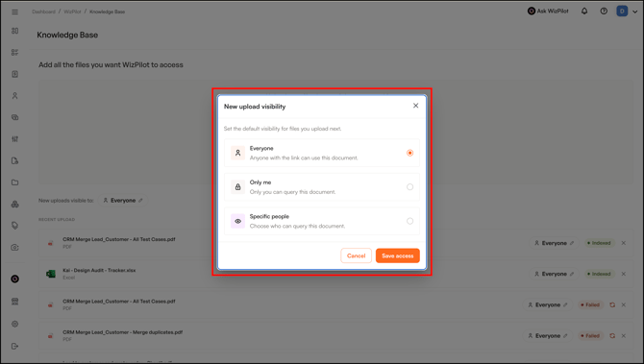Click the lock icon beside Only me
644x364 pixels.
(237, 187)
